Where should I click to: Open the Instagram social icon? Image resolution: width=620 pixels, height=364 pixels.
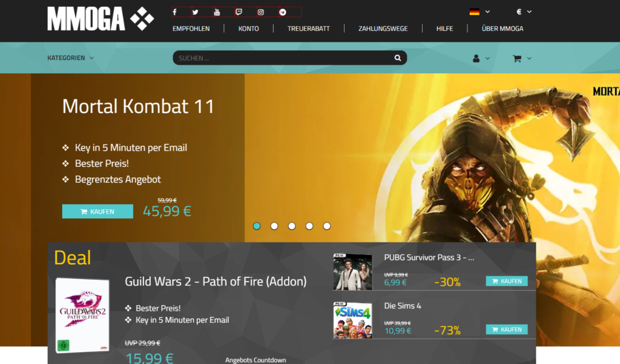coord(260,12)
